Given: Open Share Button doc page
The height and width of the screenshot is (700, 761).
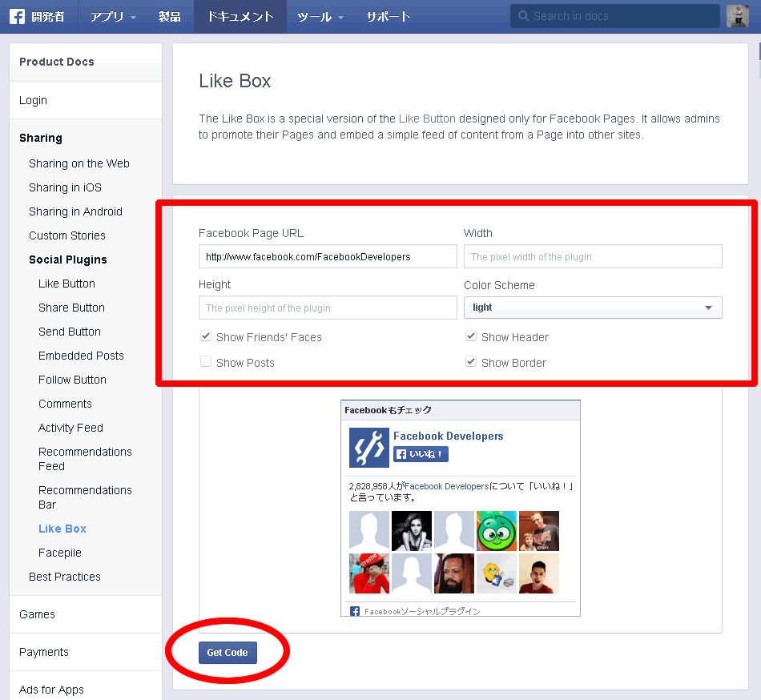Looking at the screenshot, I should [x=71, y=308].
